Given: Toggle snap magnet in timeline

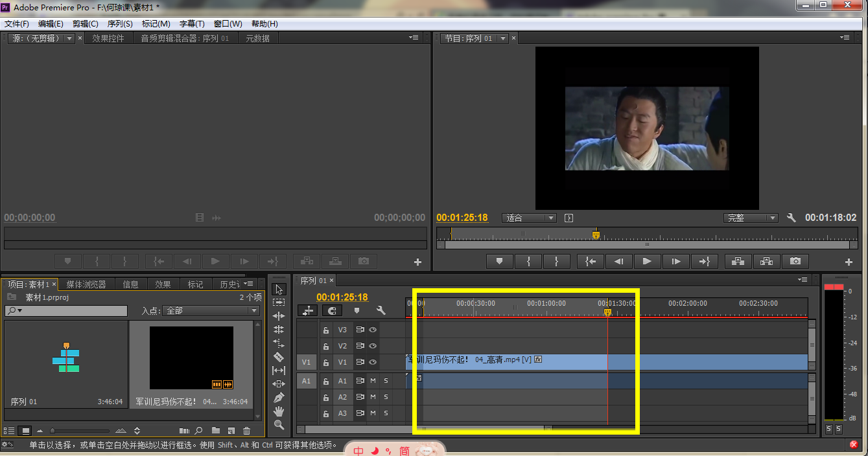Looking at the screenshot, I should pos(332,311).
